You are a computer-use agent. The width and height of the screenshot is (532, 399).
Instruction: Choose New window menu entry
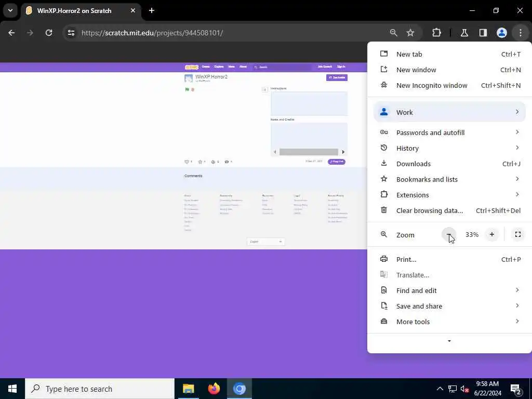449,70
